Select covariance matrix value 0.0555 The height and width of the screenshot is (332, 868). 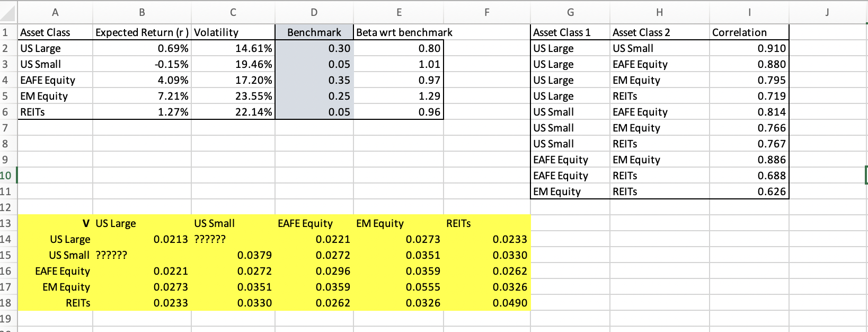click(399, 287)
